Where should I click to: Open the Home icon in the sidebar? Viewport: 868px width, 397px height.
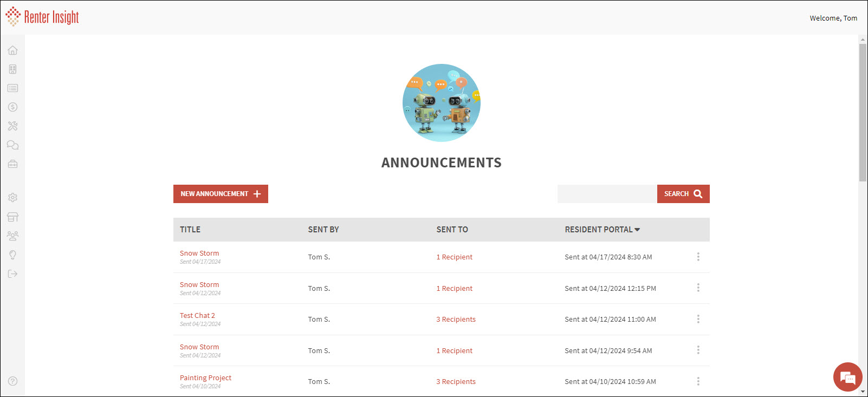(x=12, y=50)
